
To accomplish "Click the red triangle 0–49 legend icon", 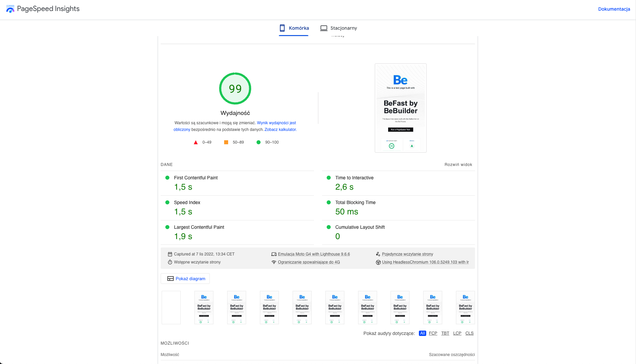I will click(x=196, y=142).
